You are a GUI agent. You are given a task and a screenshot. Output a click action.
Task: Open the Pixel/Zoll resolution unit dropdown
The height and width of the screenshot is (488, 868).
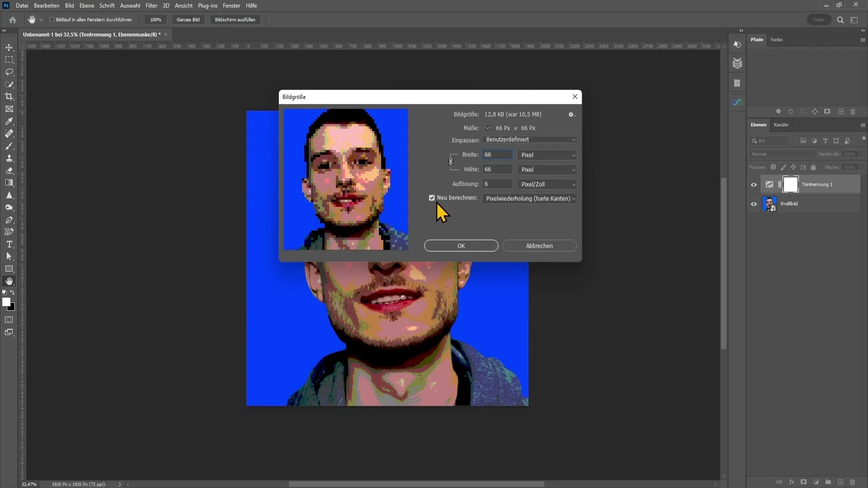pos(547,184)
